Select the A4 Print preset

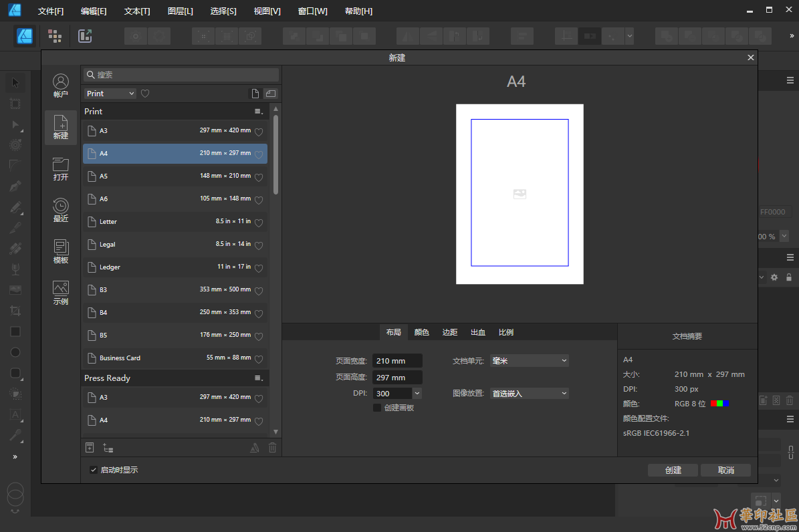(175, 153)
